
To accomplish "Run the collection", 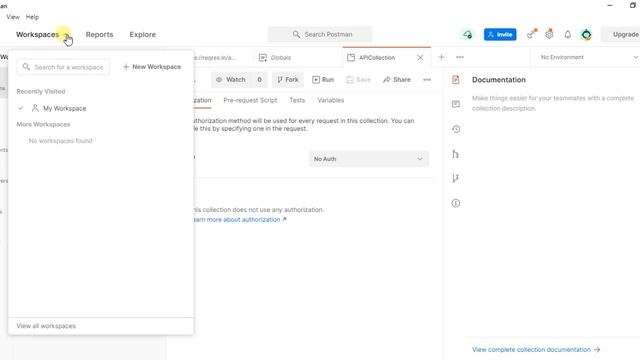I will click(323, 80).
